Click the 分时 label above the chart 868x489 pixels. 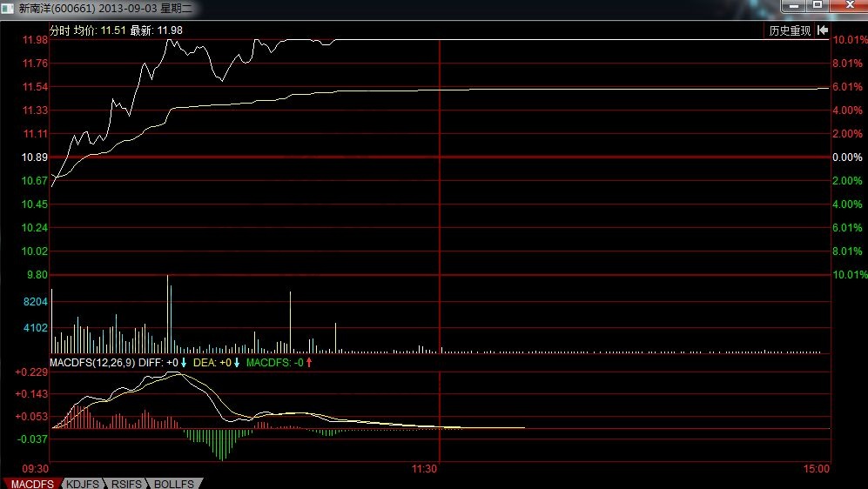(x=59, y=30)
